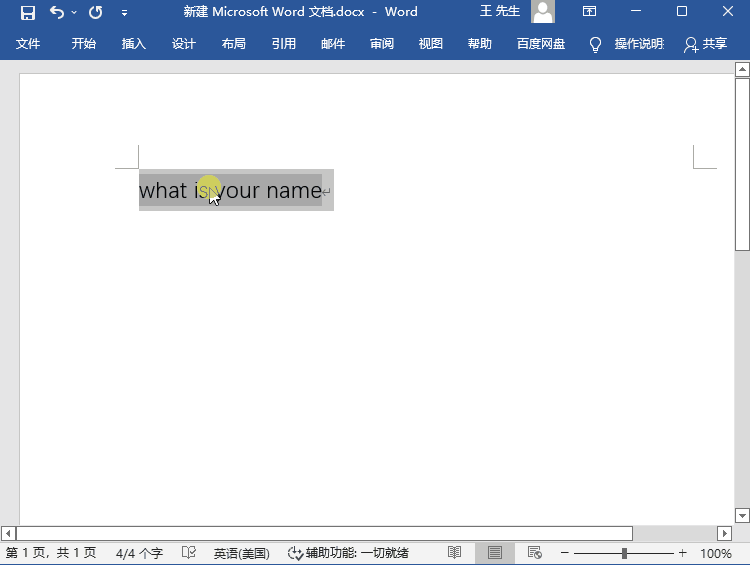Open the 邮件 ribbon tab
This screenshot has height=565, width=750.
click(333, 44)
